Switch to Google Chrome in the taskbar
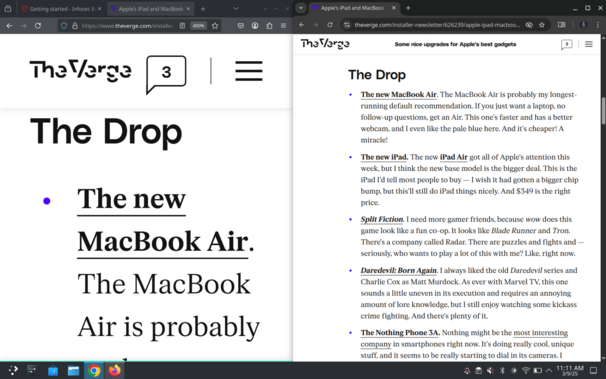 pos(94,371)
